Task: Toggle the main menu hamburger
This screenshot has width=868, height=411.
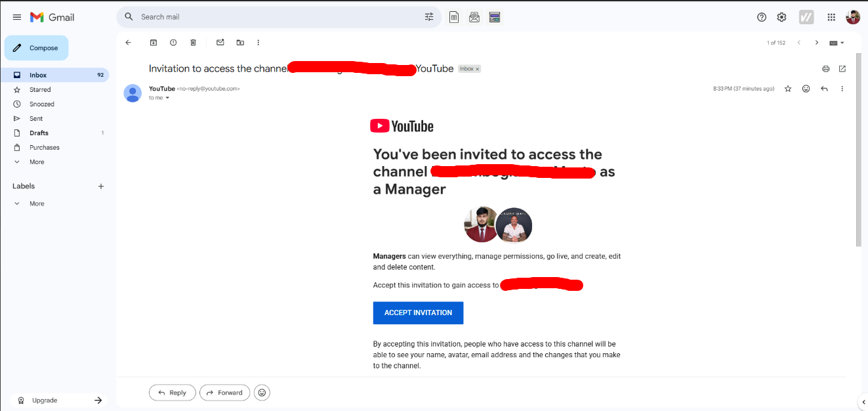Action: click(17, 17)
